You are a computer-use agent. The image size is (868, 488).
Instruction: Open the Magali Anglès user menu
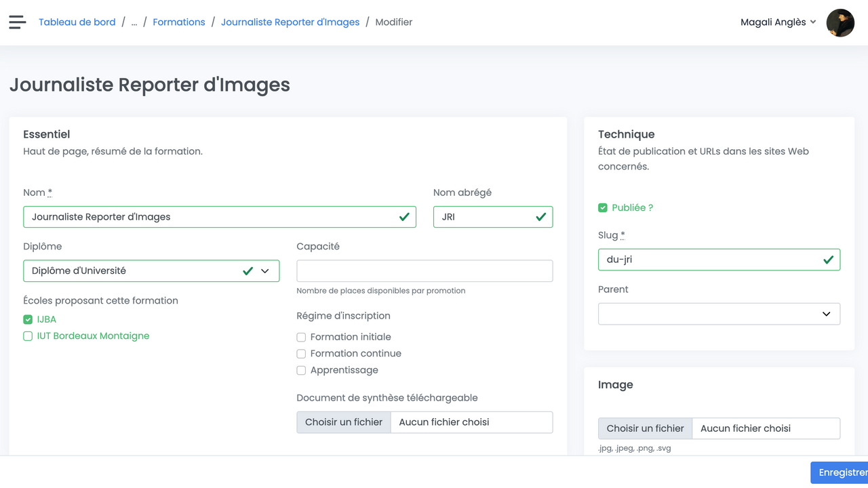[778, 22]
